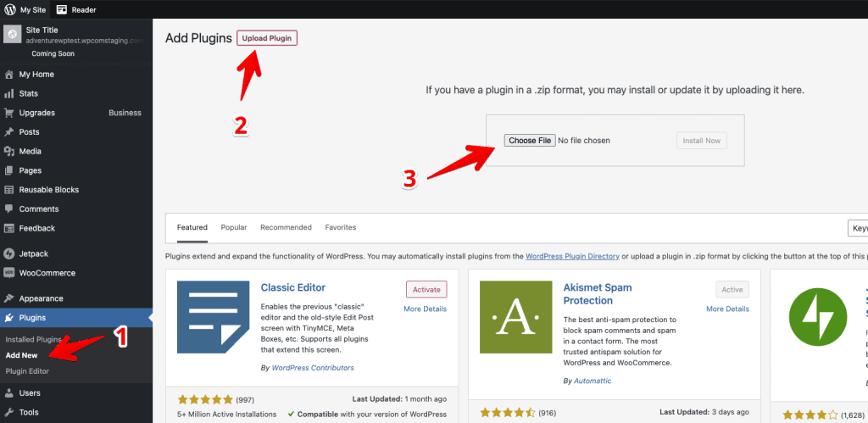Open More Details for Akismet
Screen dimensions: 868x423
coord(727,309)
